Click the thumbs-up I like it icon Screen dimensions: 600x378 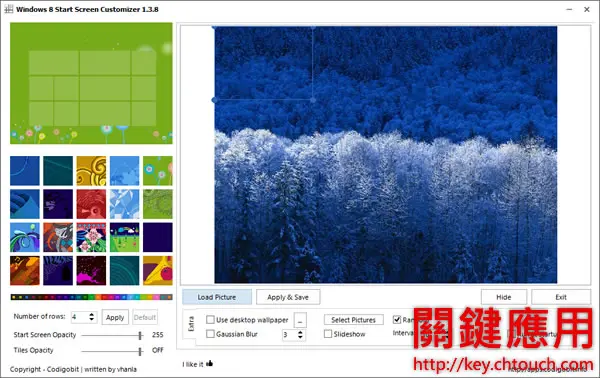click(x=209, y=363)
